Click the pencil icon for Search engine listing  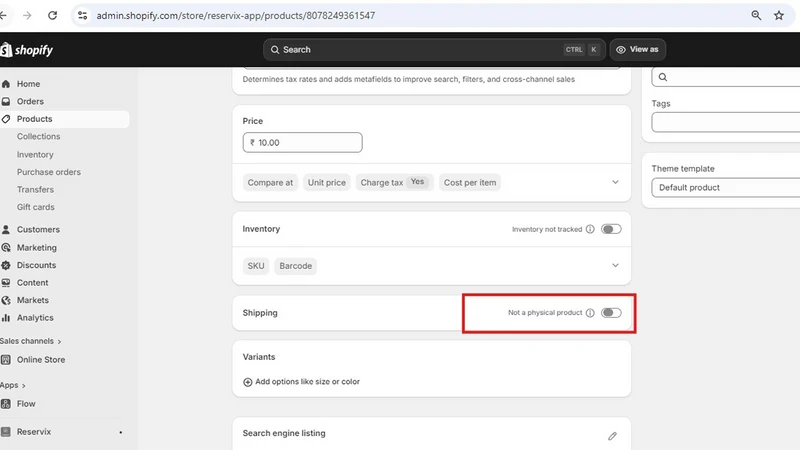(x=612, y=436)
